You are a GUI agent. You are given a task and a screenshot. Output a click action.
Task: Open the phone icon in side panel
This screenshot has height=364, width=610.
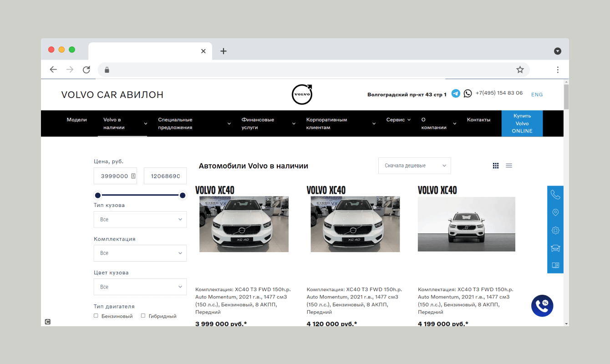555,195
